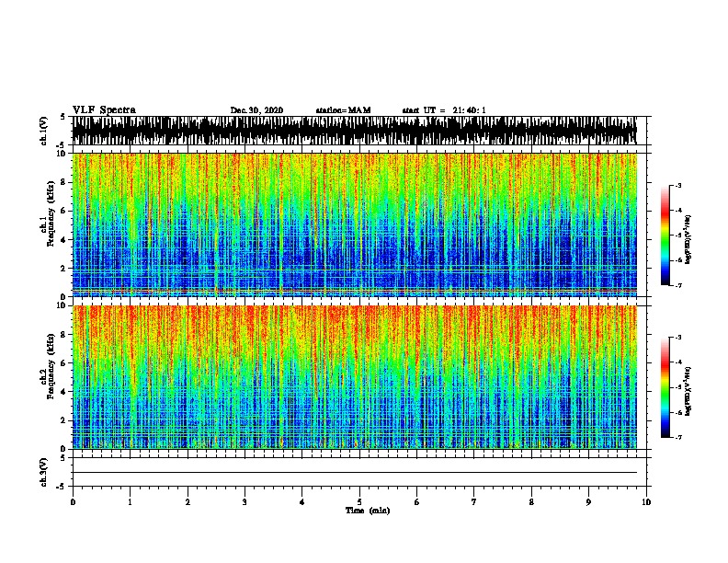
Task: Click the "start UT = 21:40: 1" text
Action: (444, 110)
